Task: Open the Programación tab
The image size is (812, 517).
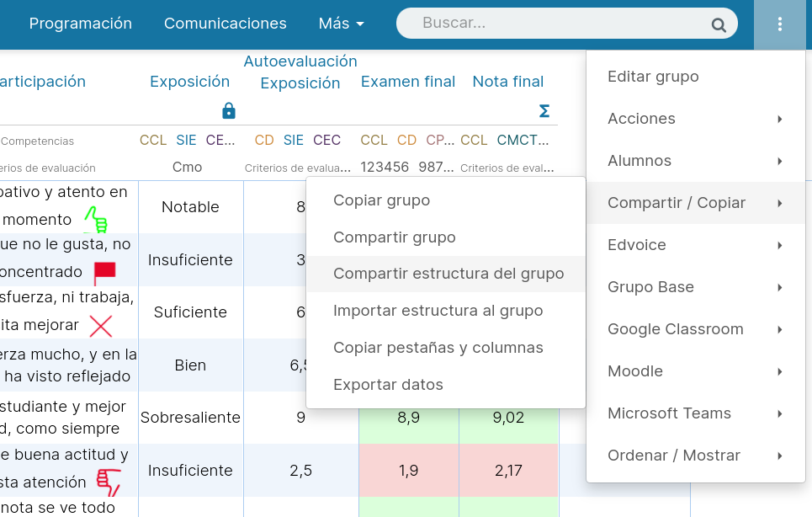Action: 80,24
